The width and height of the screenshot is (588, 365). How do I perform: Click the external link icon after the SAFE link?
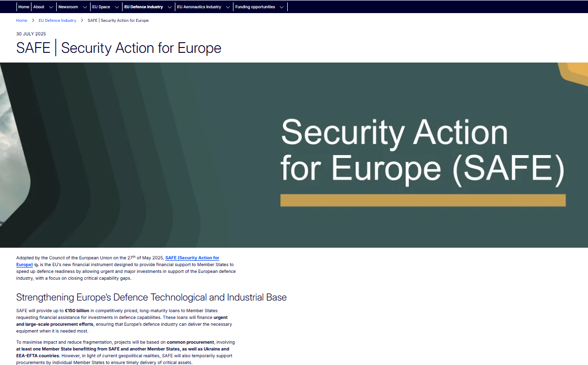click(x=36, y=265)
